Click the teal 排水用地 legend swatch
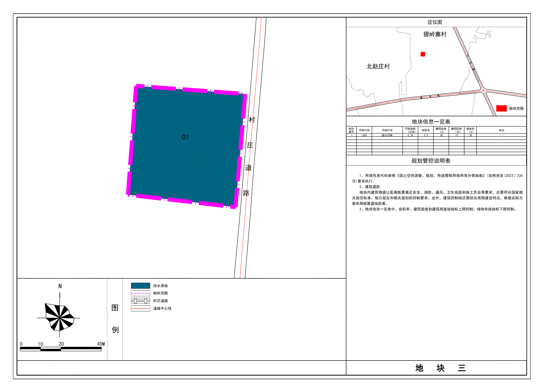555x392 pixels. coord(140,286)
